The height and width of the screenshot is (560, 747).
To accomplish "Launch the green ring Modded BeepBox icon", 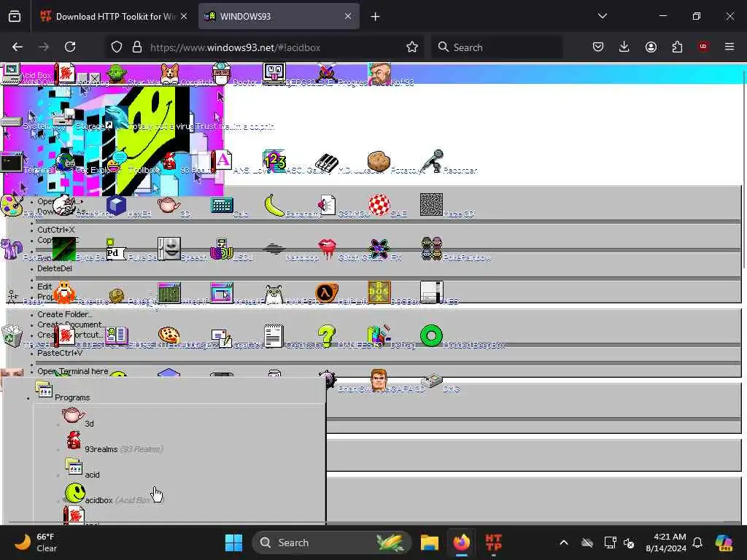I will coord(432,335).
